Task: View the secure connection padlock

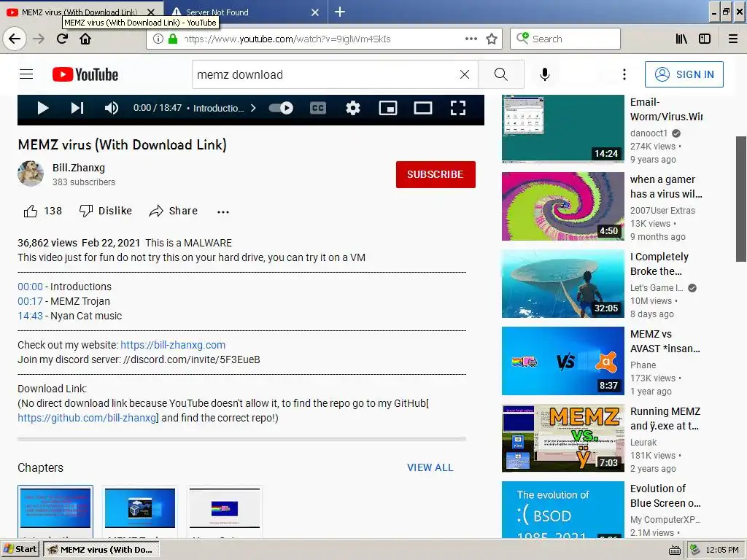Action: pos(173,39)
